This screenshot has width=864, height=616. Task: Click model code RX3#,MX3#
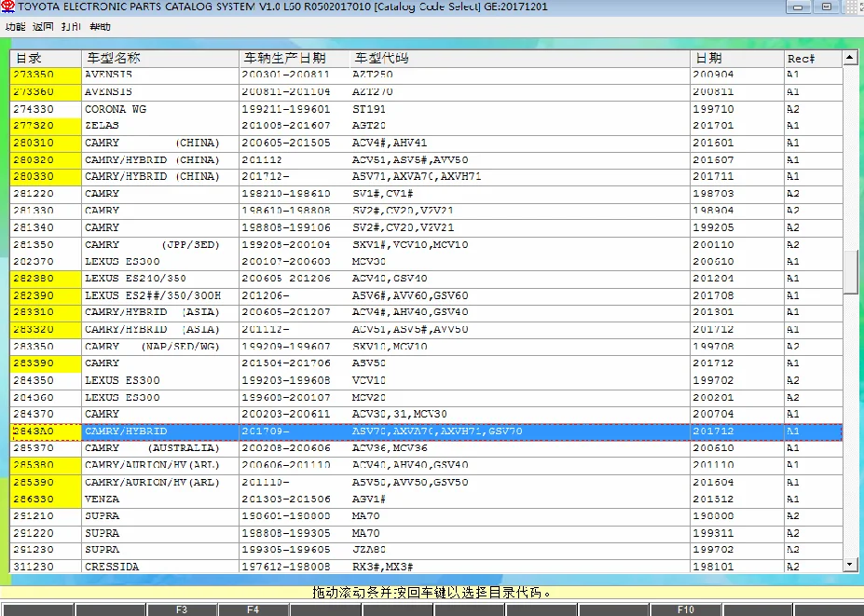tap(383, 567)
